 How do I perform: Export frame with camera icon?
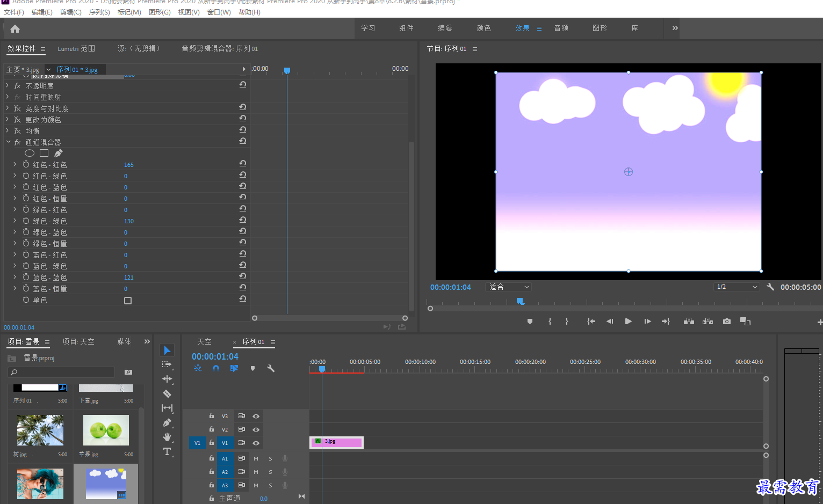pyautogui.click(x=727, y=321)
